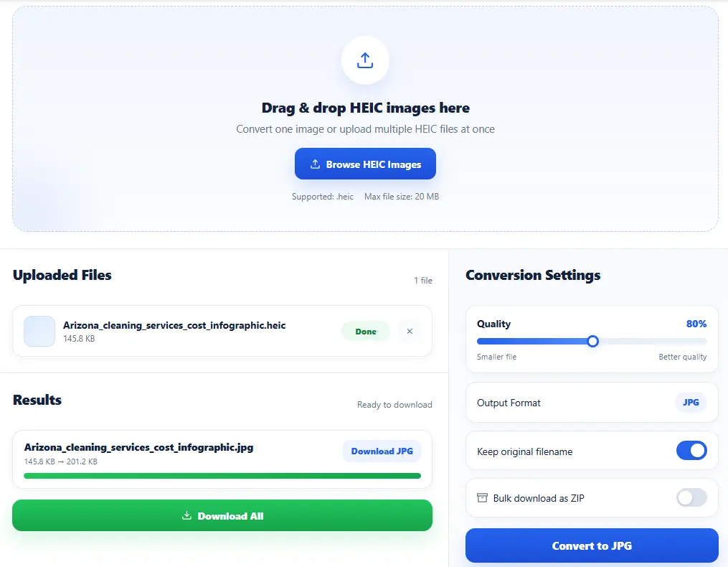Click the Better quality label under the slider
Image resolution: width=728 pixels, height=567 pixels.
pos(682,357)
